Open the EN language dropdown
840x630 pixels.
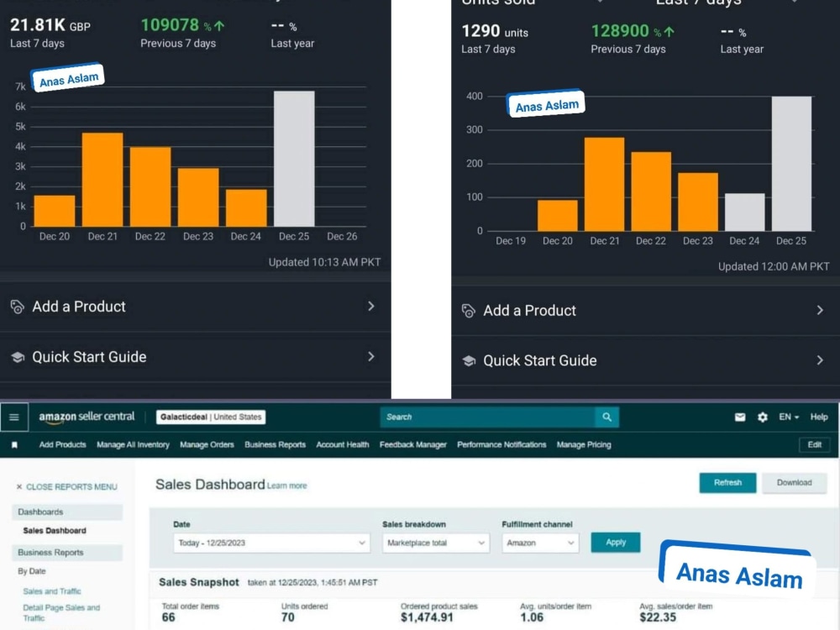click(x=789, y=417)
